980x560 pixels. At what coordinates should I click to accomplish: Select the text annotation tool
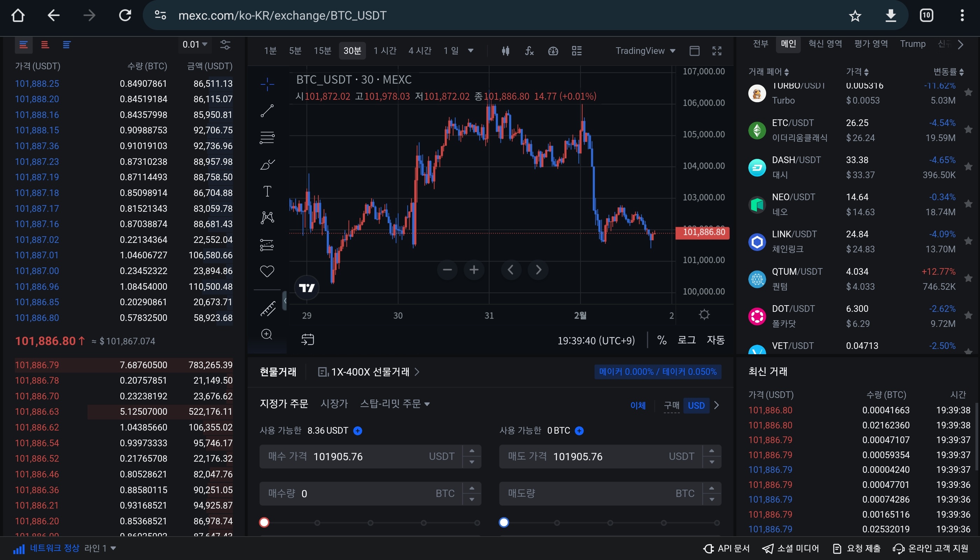267,191
